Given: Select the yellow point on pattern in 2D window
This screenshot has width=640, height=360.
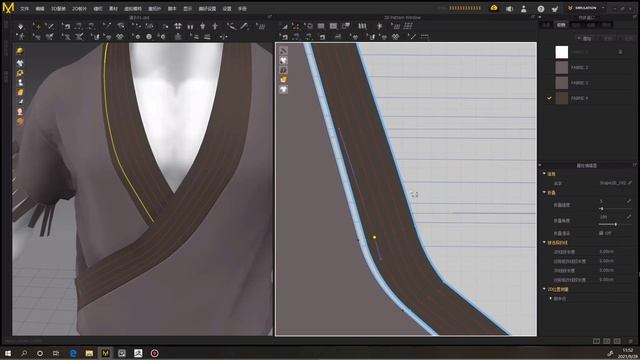Looking at the screenshot, I should [374, 237].
